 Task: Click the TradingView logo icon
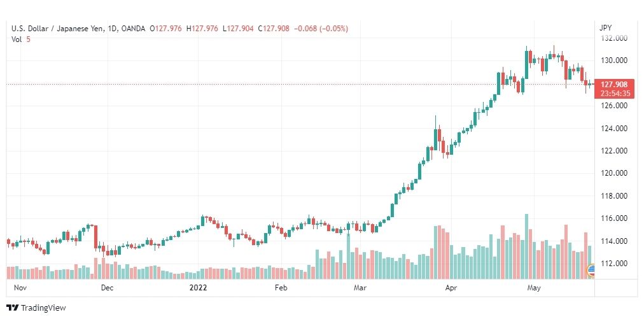pyautogui.click(x=12, y=308)
